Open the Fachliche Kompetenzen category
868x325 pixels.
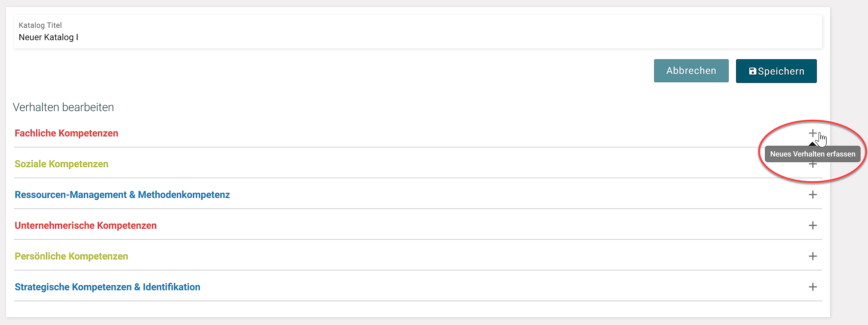click(66, 133)
